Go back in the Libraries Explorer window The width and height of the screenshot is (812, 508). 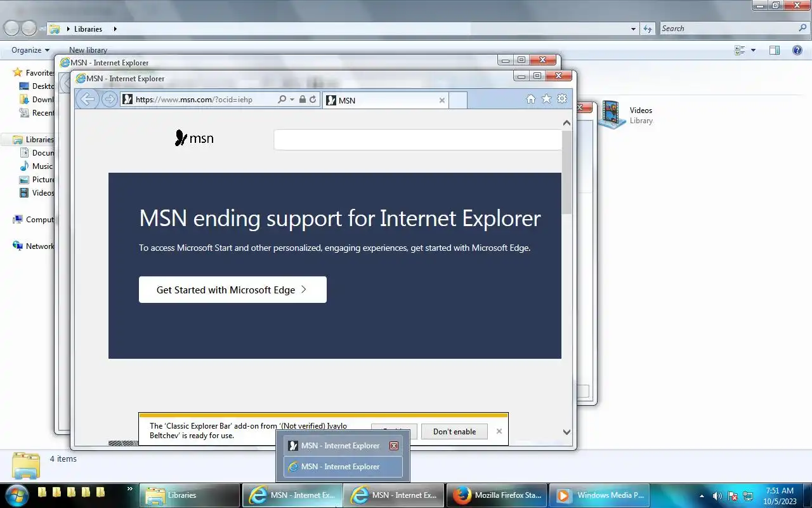pyautogui.click(x=12, y=28)
